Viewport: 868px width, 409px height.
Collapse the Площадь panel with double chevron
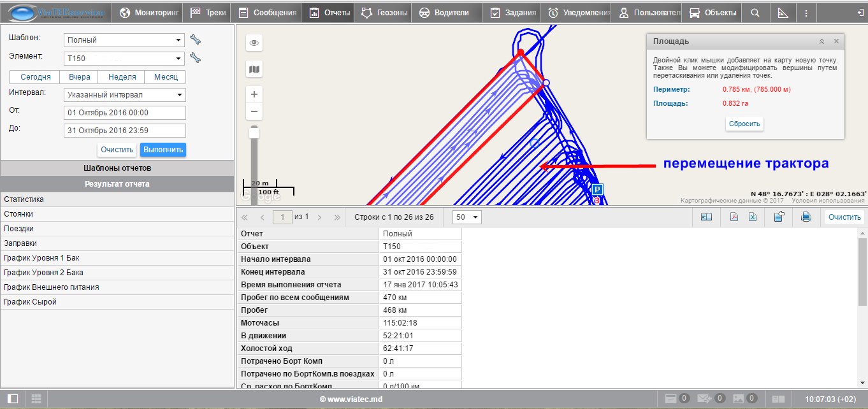click(822, 41)
